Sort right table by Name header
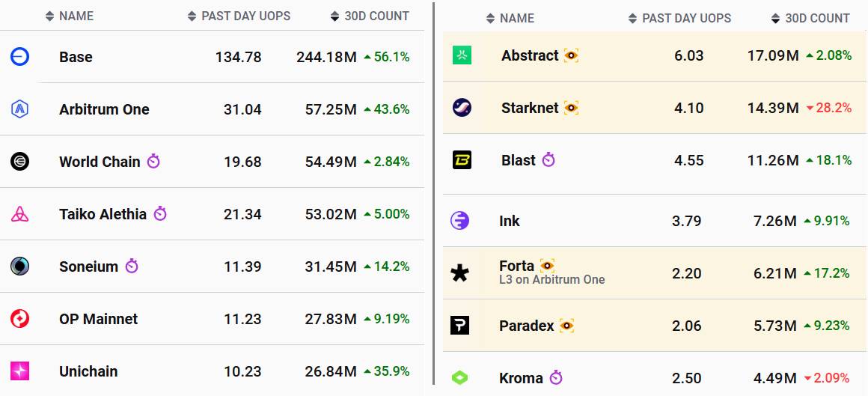Screen dimensions: 868x396 pyautogui.click(x=516, y=18)
